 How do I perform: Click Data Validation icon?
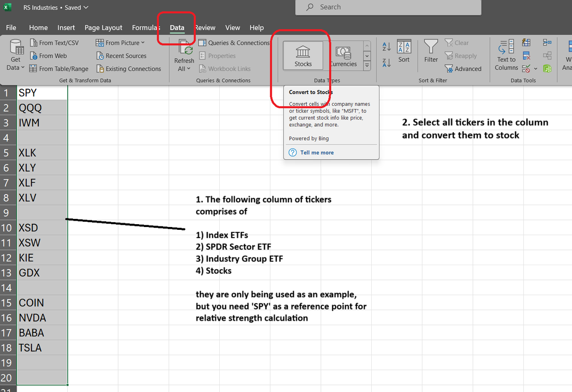tap(526, 69)
